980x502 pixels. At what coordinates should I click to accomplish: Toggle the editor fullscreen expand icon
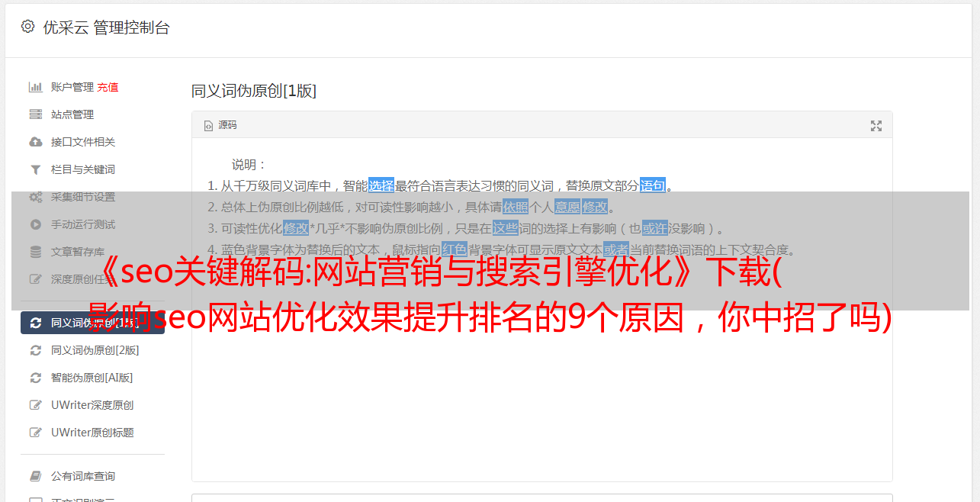click(x=876, y=126)
